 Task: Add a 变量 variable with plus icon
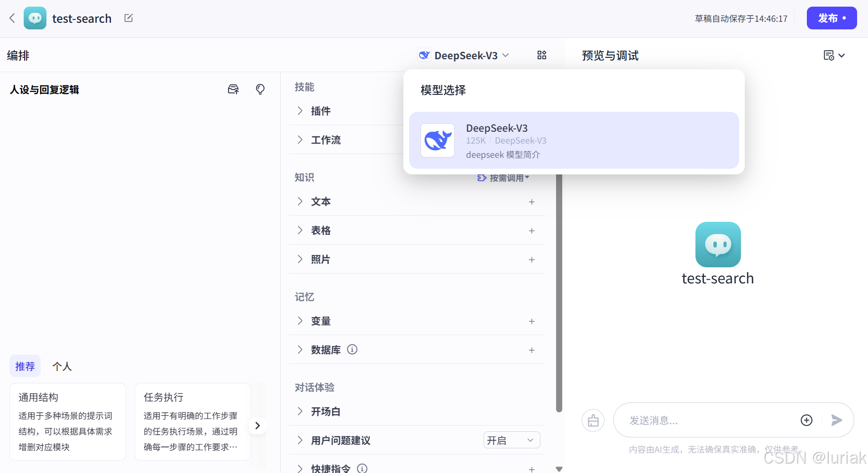click(x=532, y=321)
